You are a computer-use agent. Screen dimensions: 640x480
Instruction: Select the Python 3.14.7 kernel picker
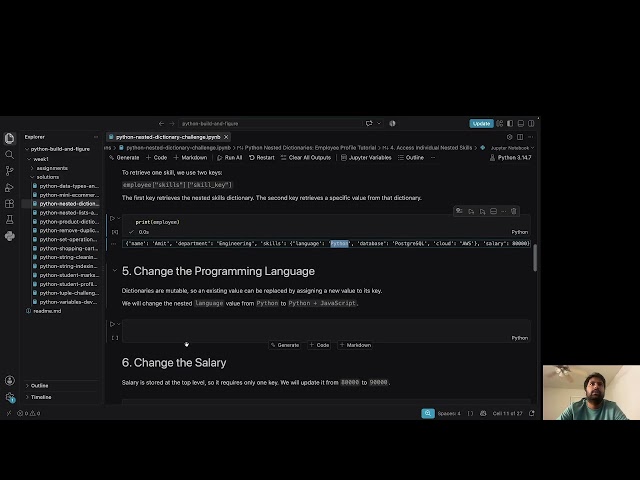click(x=511, y=158)
